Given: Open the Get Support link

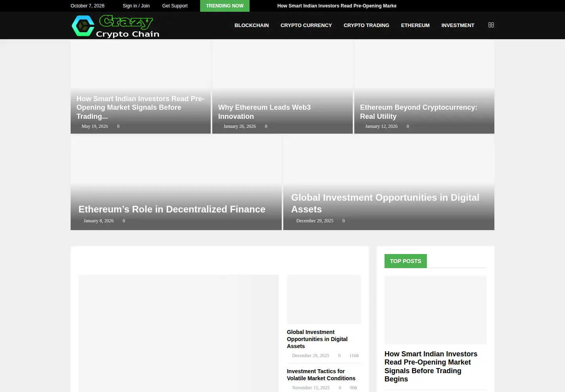Looking at the screenshot, I should (175, 6).
